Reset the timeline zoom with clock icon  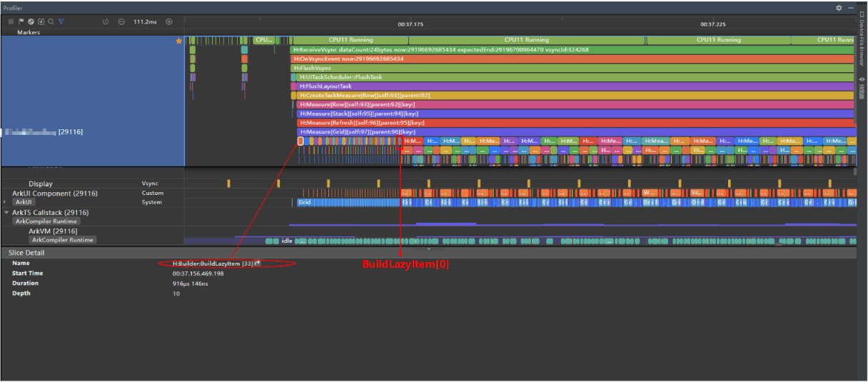coord(106,21)
